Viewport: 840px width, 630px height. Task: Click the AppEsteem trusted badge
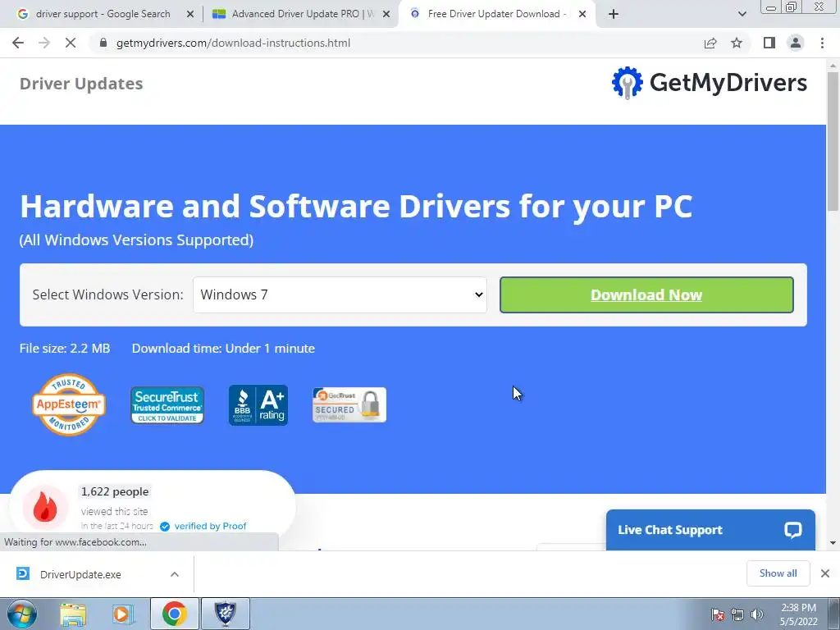(x=69, y=404)
